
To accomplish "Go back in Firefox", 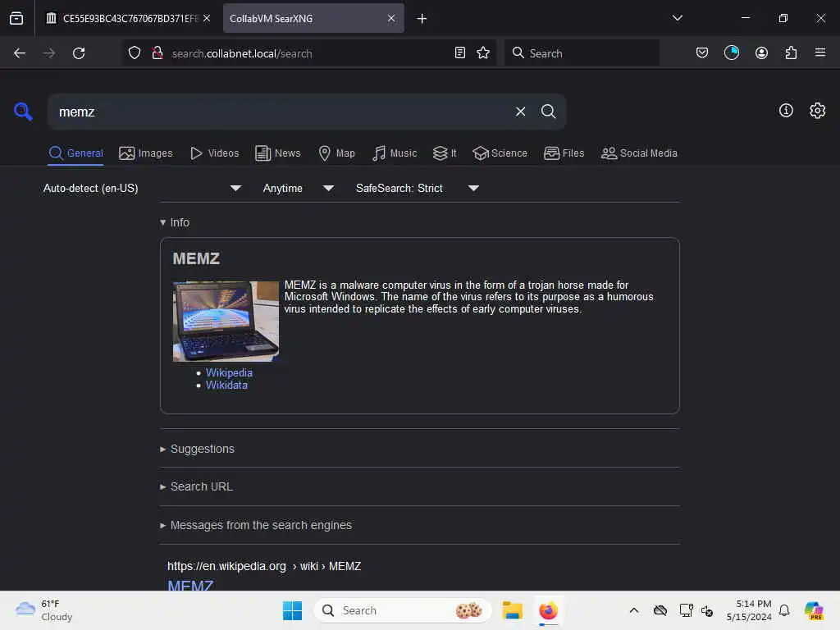I will click(20, 53).
